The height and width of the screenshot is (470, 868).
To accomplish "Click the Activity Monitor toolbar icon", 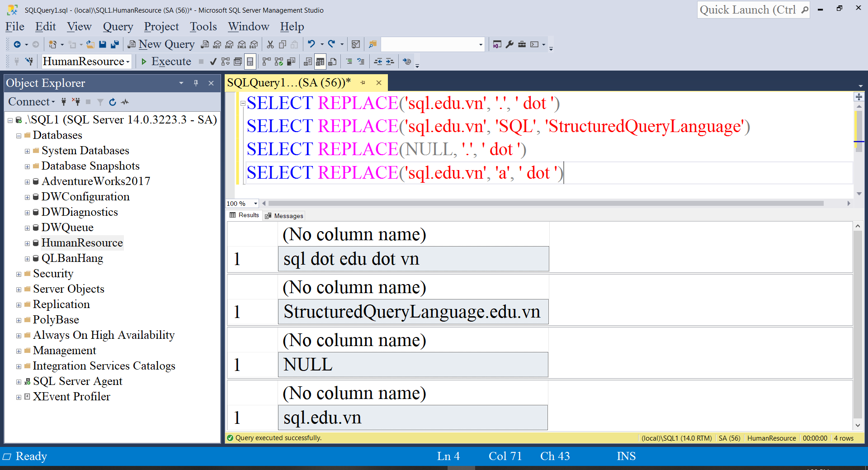I will pyautogui.click(x=356, y=44).
